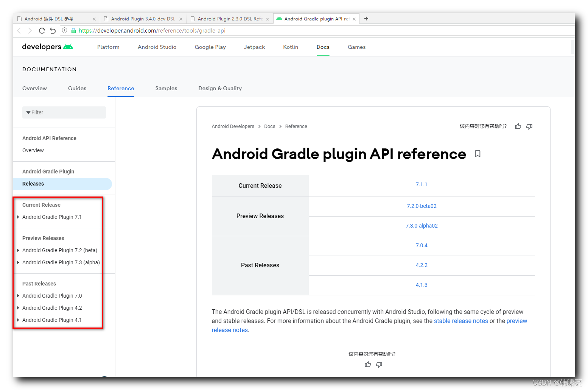Viewport: 588px width, 390px height.
Task: Close the Android Plugin 2.3.0 DSL tab
Action: coord(268,19)
